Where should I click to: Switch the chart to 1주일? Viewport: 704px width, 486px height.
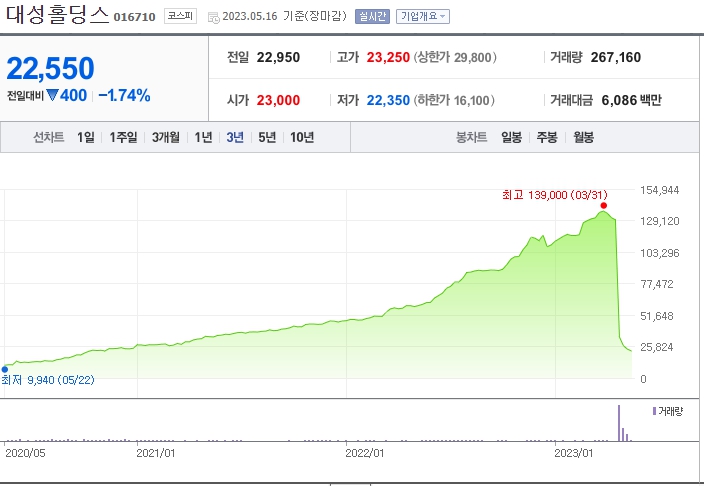[x=124, y=137]
